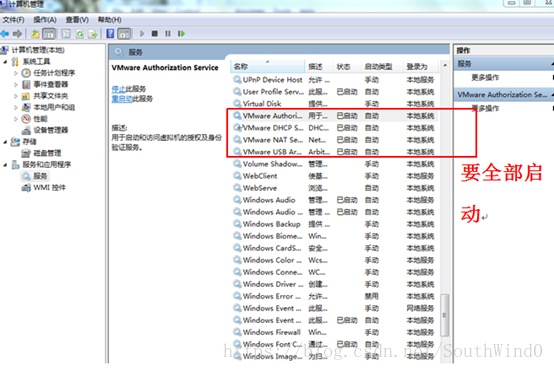Click the Pause Service icon
This screenshot has width=554, height=371.
point(168,34)
